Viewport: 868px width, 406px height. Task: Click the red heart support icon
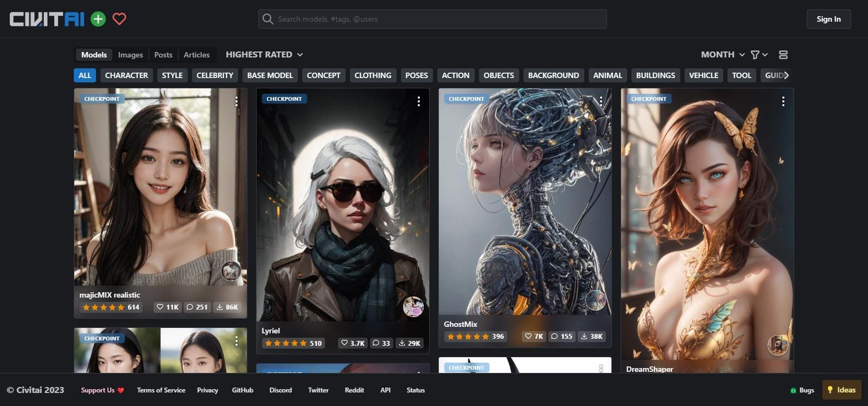point(119,19)
